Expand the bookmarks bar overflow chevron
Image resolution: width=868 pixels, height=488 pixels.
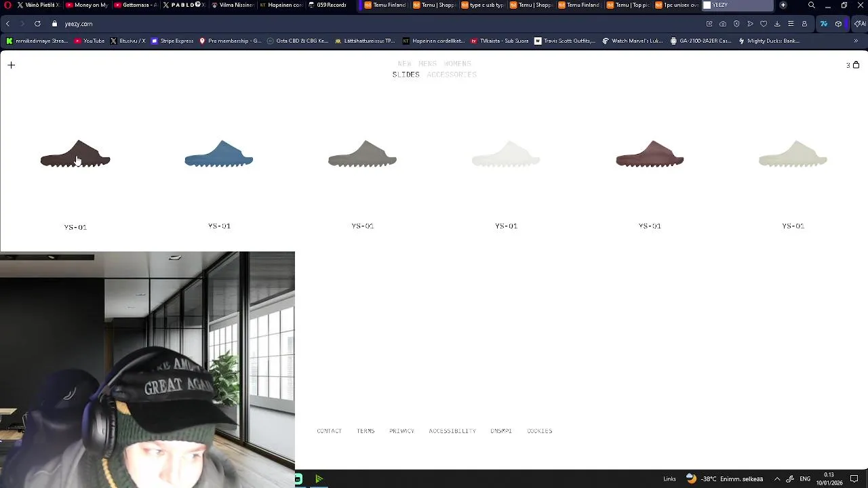click(x=856, y=41)
